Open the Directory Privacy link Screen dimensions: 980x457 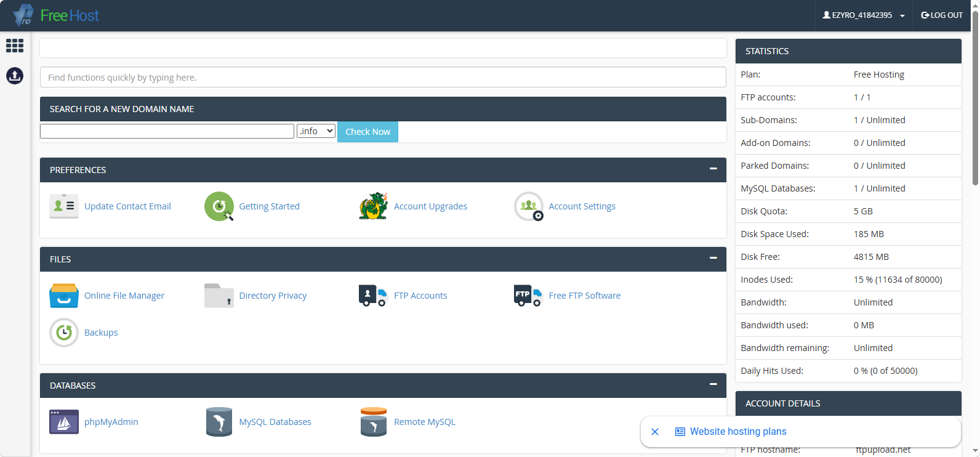pyautogui.click(x=273, y=296)
